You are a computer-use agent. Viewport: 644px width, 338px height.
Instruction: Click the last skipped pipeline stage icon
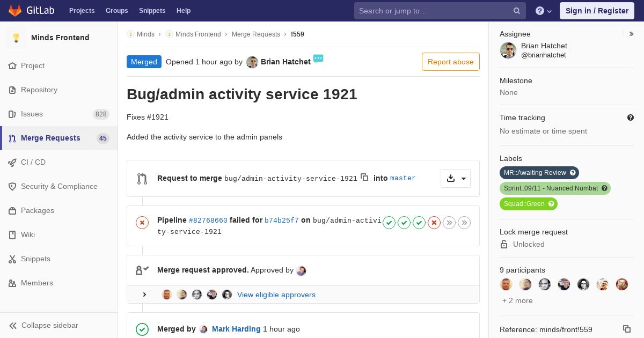464,223
